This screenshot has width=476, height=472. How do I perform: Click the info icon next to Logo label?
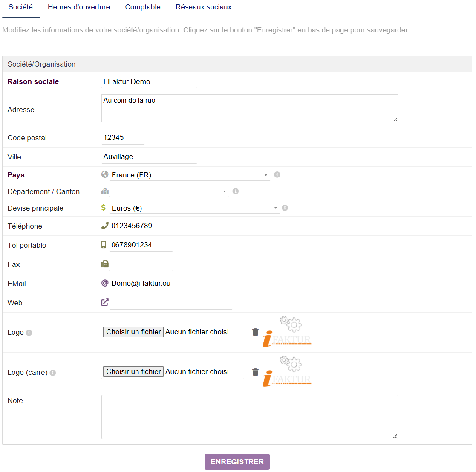29,333
